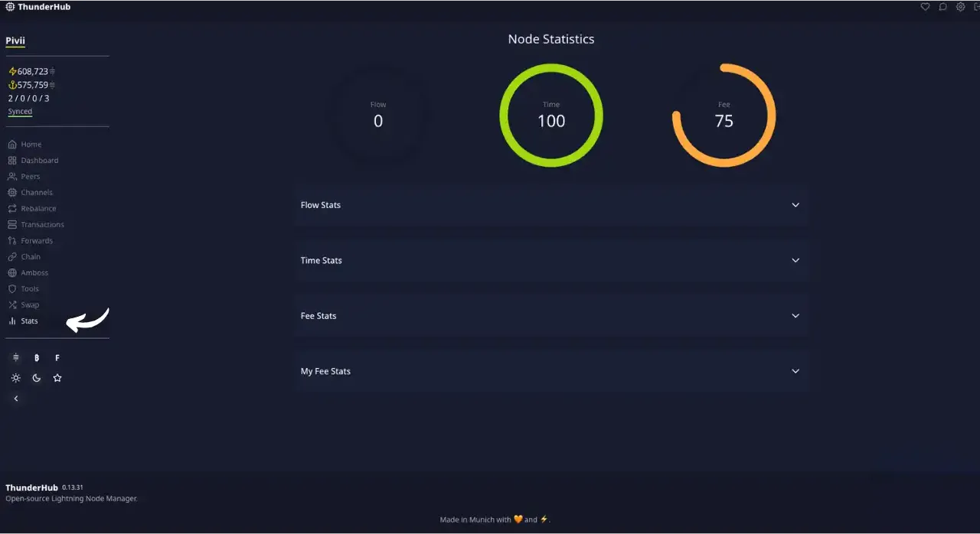Open the Peers page from the sidebar
The height and width of the screenshot is (534, 980).
coord(24,176)
